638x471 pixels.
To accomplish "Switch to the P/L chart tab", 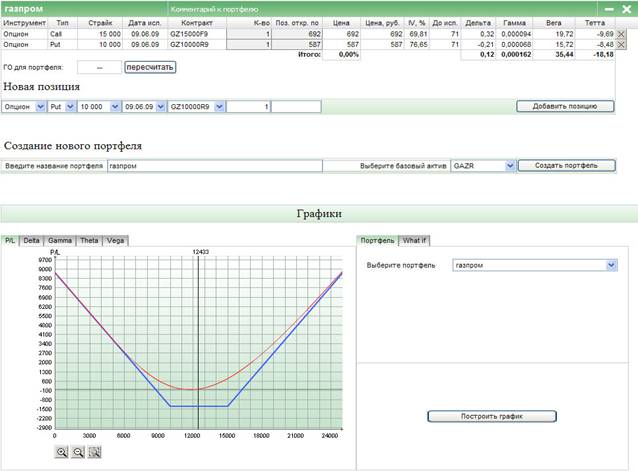I will [10, 240].
